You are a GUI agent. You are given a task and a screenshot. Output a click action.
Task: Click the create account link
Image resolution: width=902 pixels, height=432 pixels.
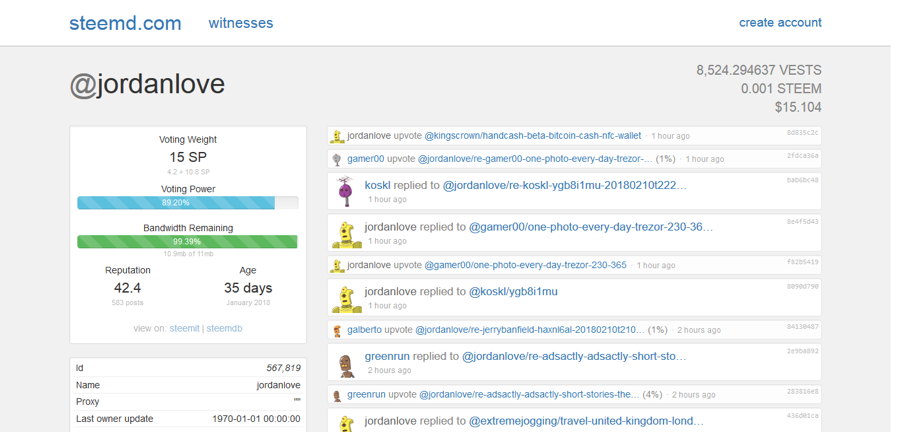click(x=780, y=22)
